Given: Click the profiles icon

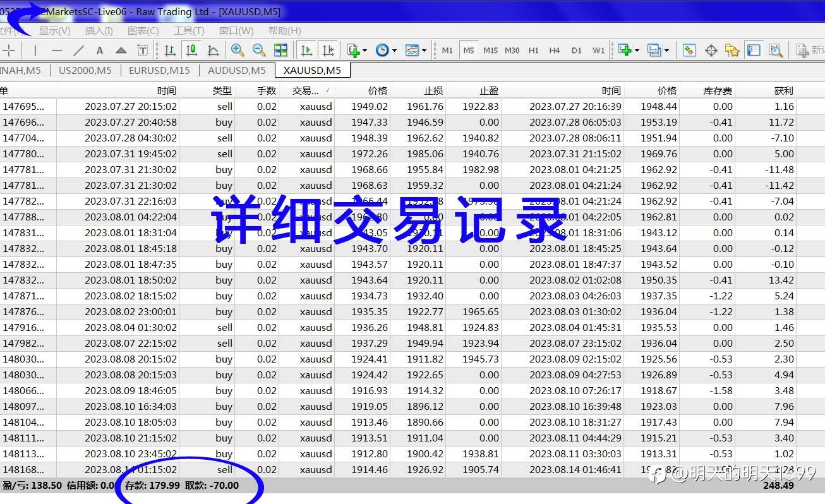Looking at the screenshot, I should pos(654,51).
